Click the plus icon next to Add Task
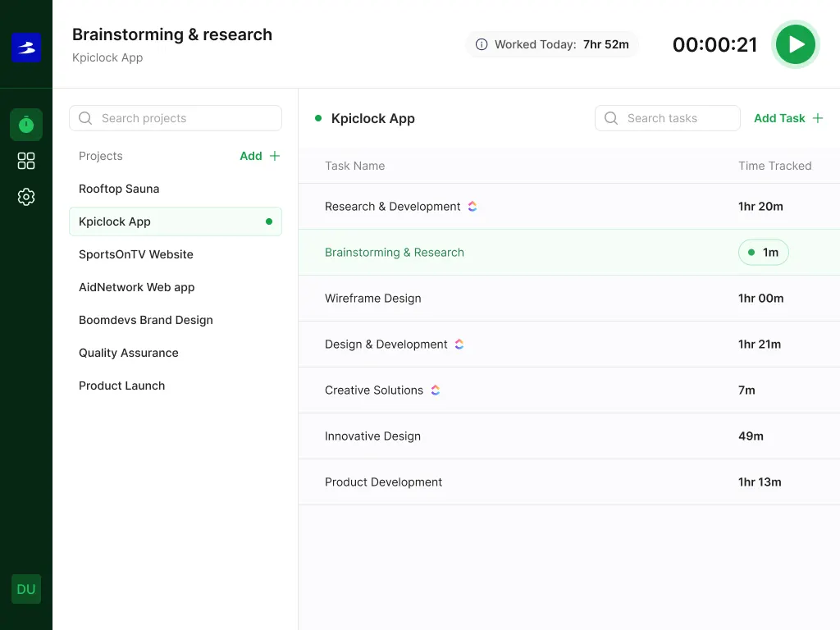Image resolution: width=840 pixels, height=630 pixels. [x=818, y=118]
